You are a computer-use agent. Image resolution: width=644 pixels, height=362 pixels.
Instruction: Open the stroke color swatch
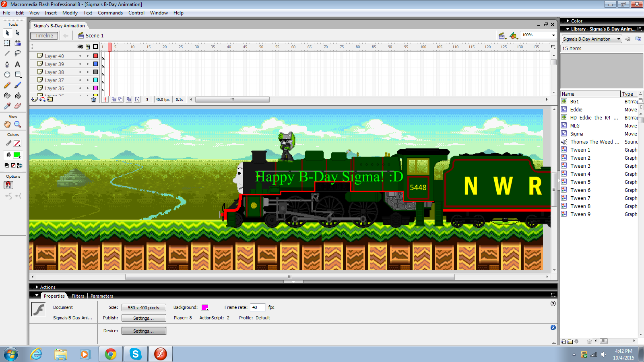tap(17, 143)
